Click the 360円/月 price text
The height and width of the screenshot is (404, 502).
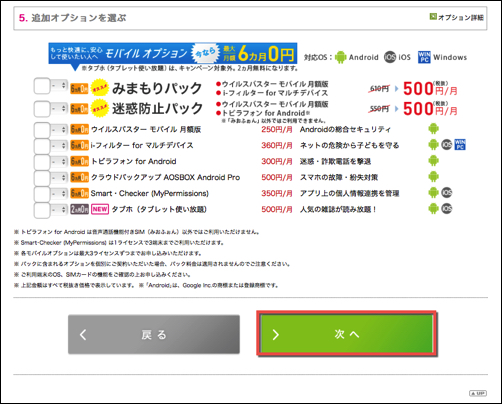277,145
